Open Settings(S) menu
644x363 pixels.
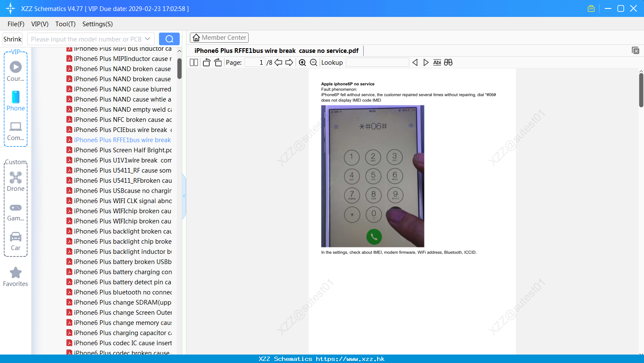point(98,24)
